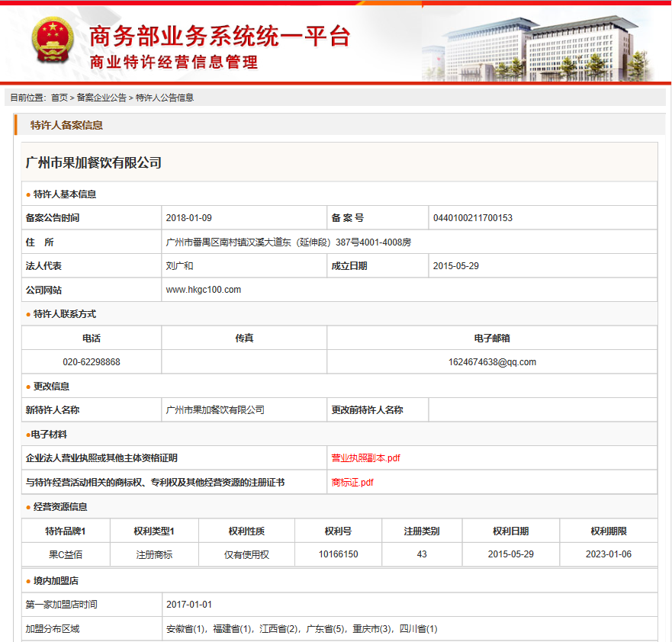Select filing date 2018-01-09

(x=189, y=217)
